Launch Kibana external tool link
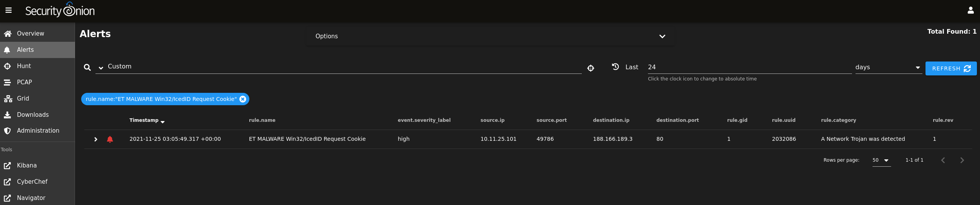 tap(37, 166)
